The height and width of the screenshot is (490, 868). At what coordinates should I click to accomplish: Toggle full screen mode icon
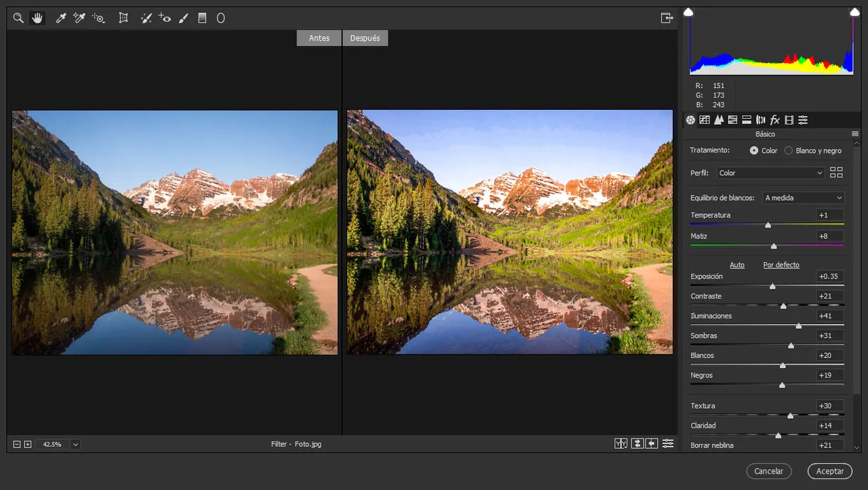coord(667,18)
